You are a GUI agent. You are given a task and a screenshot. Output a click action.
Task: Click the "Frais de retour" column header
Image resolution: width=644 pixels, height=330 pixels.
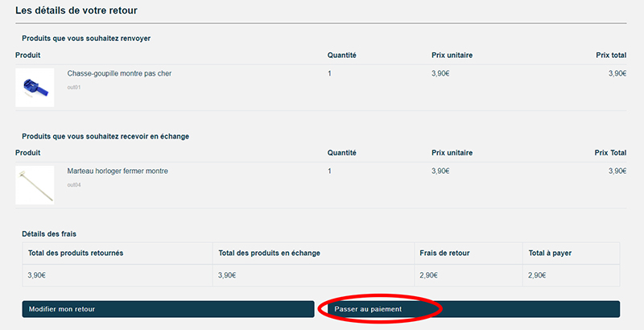click(x=444, y=254)
